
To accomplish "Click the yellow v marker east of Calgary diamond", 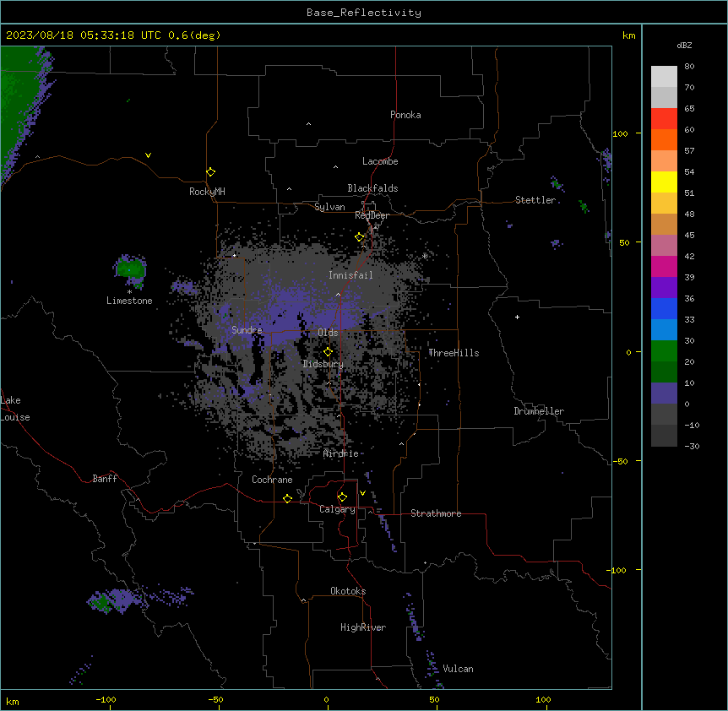I will [362, 493].
